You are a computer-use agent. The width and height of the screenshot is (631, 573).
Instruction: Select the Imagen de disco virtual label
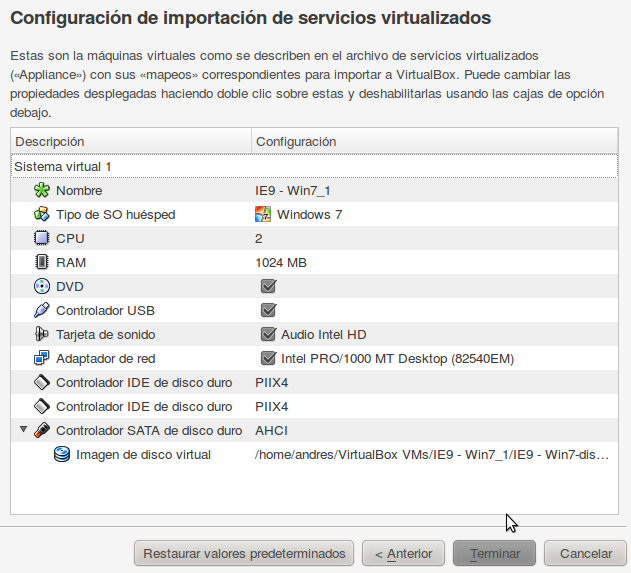pos(143,454)
